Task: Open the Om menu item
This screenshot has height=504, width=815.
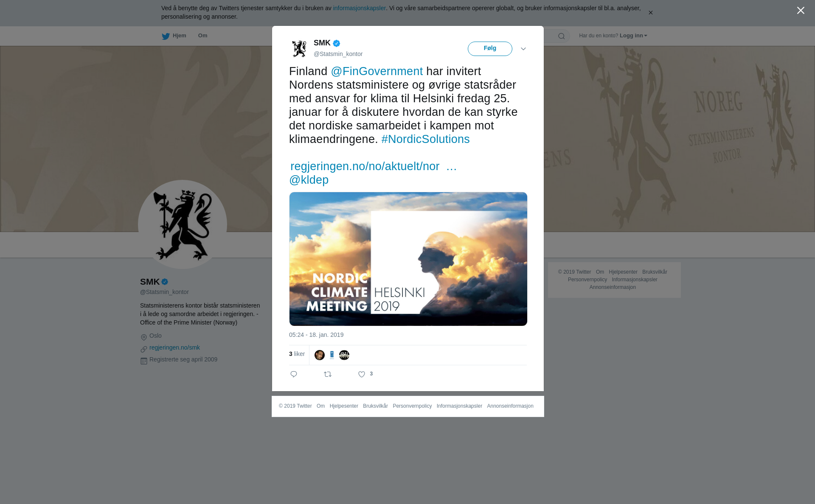Action: pos(202,36)
